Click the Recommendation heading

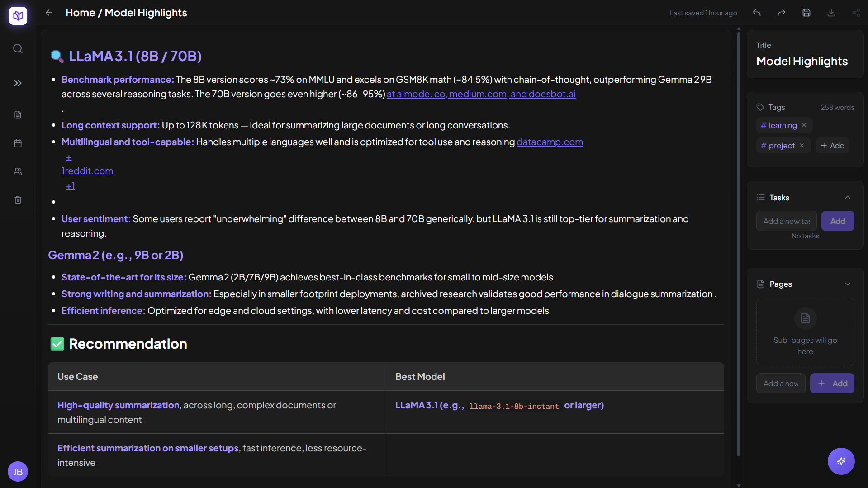128,344
